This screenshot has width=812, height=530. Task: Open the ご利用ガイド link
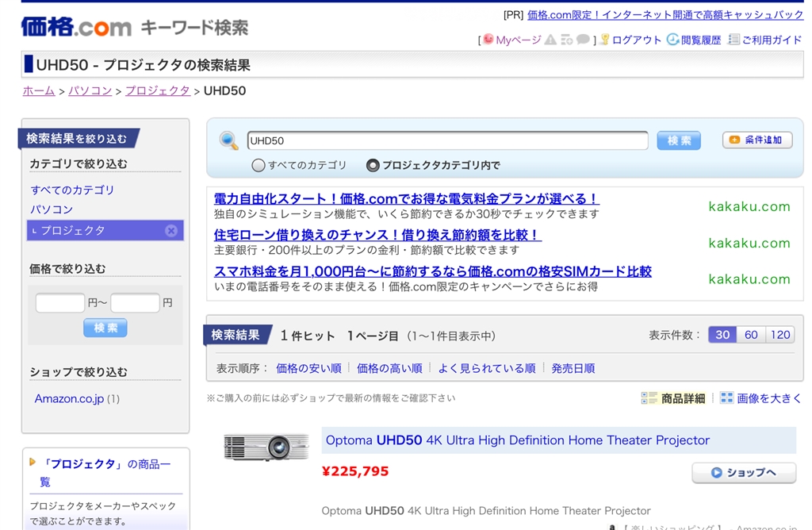(772, 40)
